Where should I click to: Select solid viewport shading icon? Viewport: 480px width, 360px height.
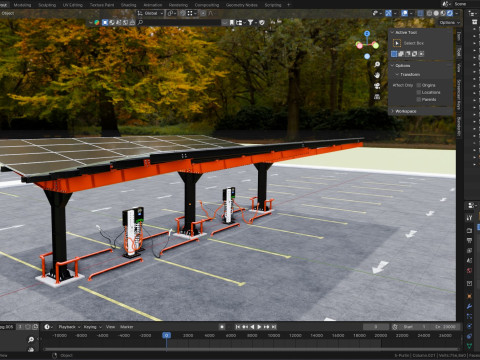(436, 13)
